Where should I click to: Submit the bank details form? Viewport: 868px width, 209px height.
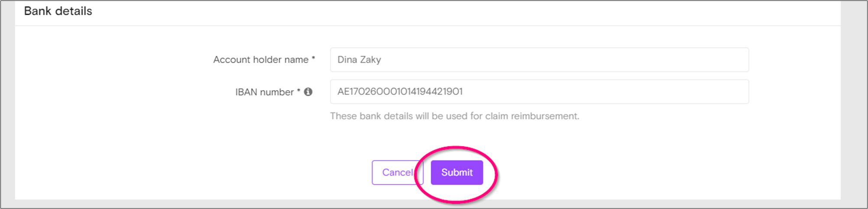coord(457,172)
